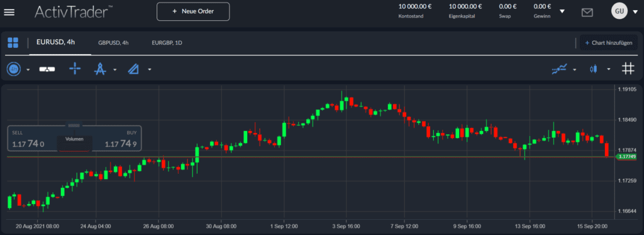Select the crosshair tool
Viewport: 644px width, 235px height.
point(75,69)
